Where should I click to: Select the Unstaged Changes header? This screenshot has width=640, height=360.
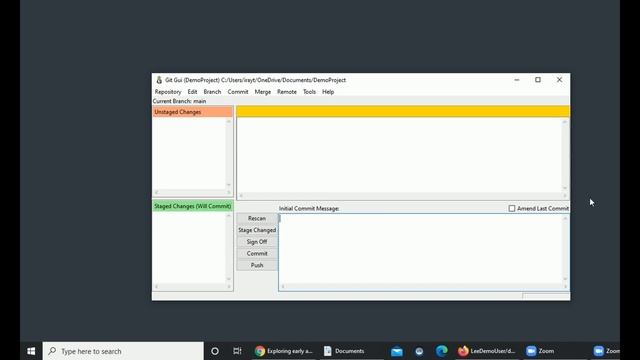click(193, 112)
